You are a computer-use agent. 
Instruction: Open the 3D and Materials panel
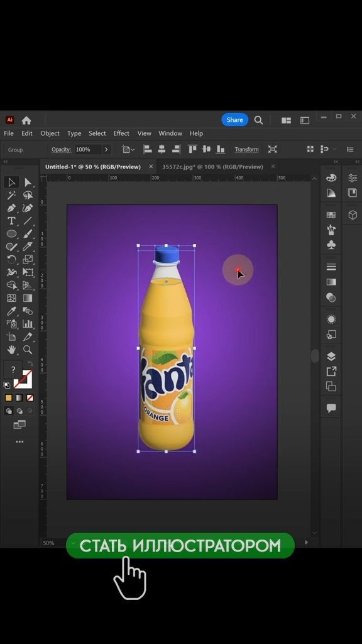pos(353,215)
